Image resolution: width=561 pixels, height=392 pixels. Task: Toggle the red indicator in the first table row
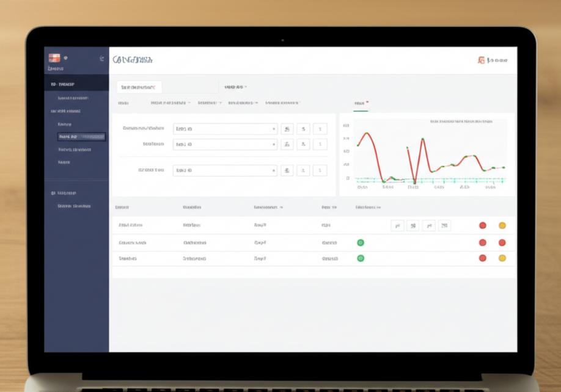(483, 225)
